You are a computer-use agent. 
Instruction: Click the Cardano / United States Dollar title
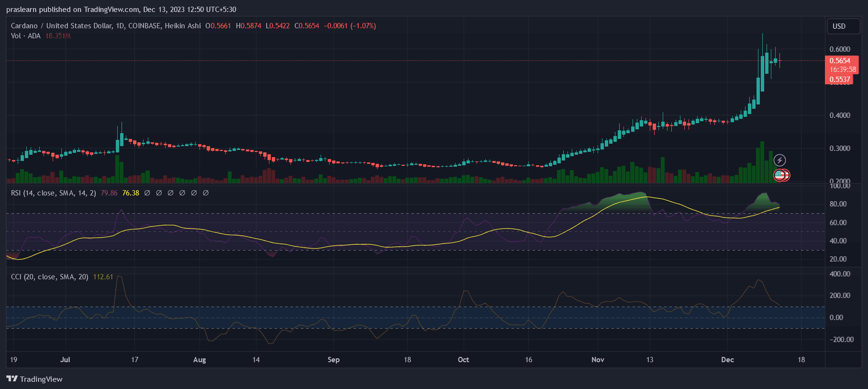[x=61, y=26]
